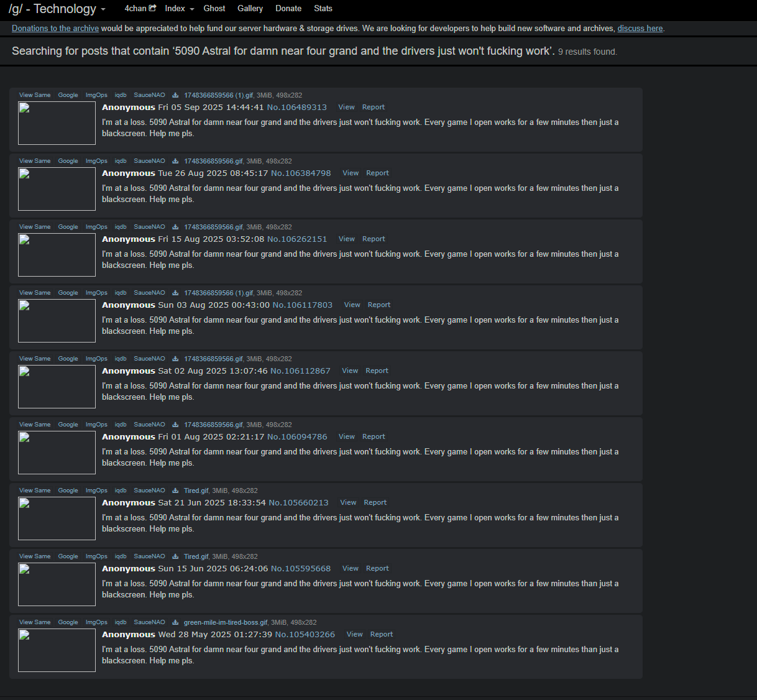Click View Same for post No.106489313

coord(35,95)
